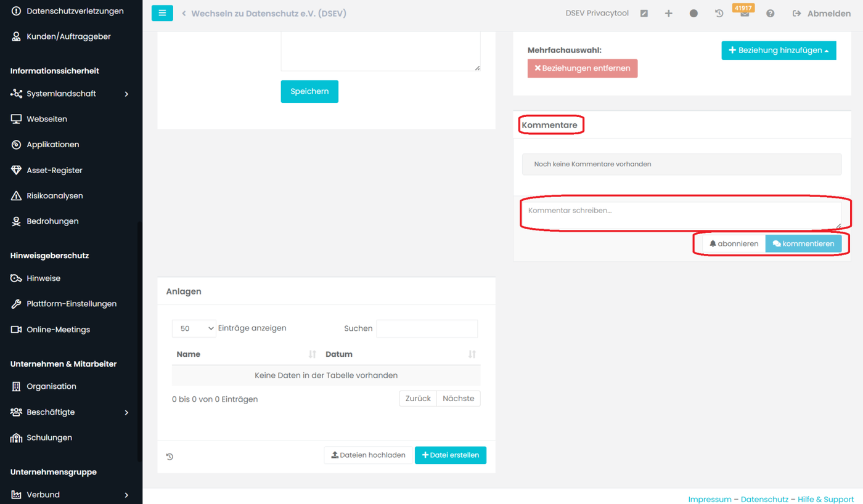Open the help question mark icon
863x504 pixels.
pos(770,14)
